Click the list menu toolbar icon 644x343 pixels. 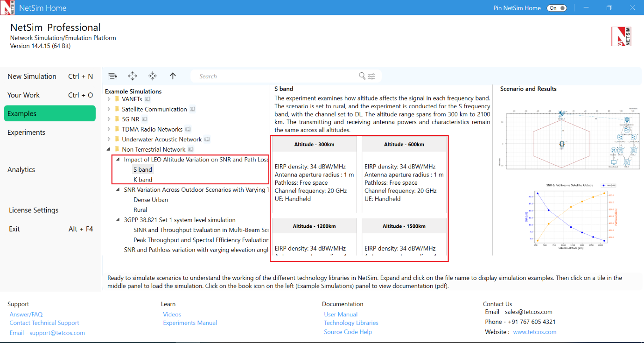point(112,76)
